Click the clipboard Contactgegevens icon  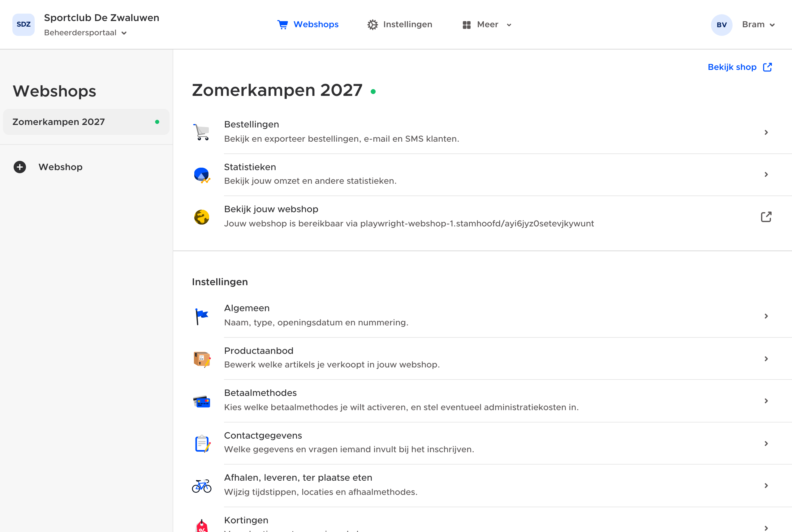[202, 444]
